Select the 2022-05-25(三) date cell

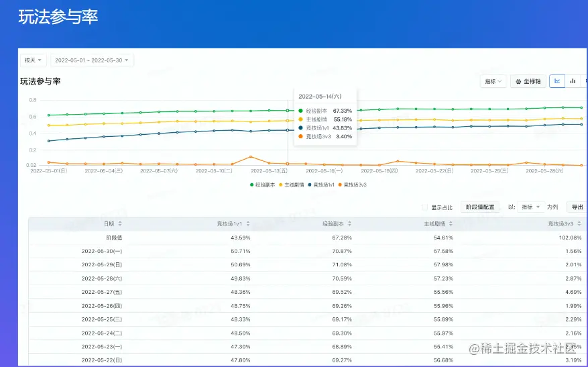tap(102, 319)
